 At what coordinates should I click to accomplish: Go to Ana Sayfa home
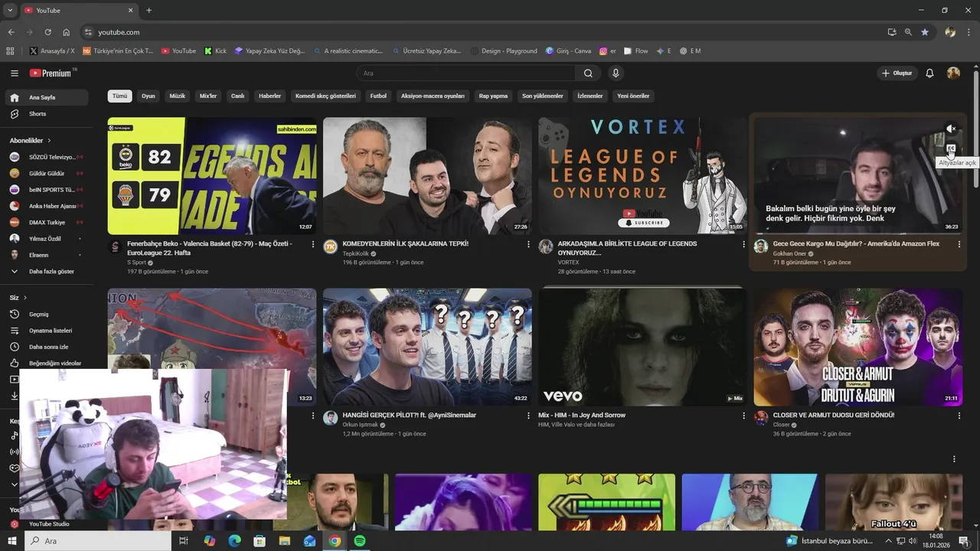click(47, 98)
